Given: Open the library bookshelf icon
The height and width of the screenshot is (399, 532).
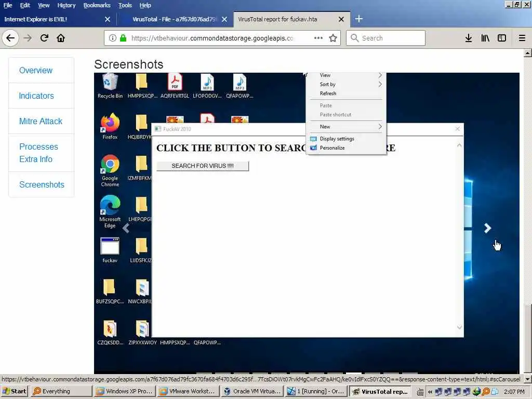Looking at the screenshot, I should click(485, 38).
